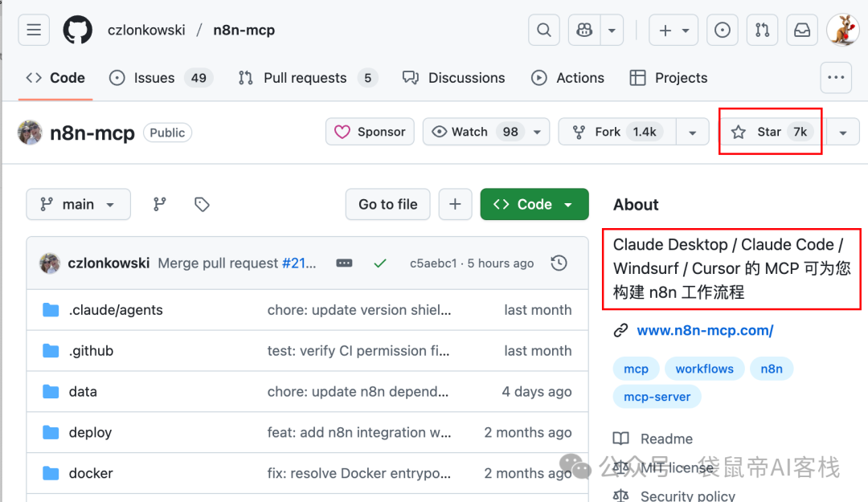Click the n8n topic tag
The width and height of the screenshot is (868, 502).
point(771,369)
